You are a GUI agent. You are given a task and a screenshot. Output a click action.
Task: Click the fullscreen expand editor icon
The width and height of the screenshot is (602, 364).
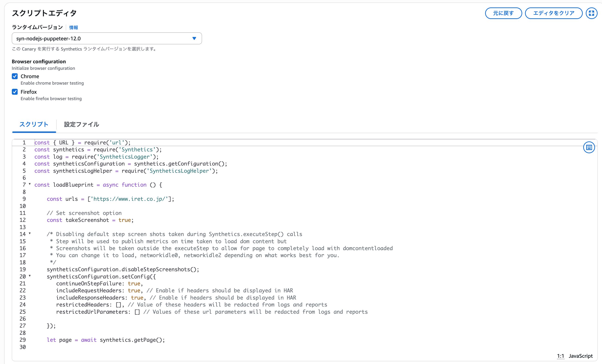point(591,13)
